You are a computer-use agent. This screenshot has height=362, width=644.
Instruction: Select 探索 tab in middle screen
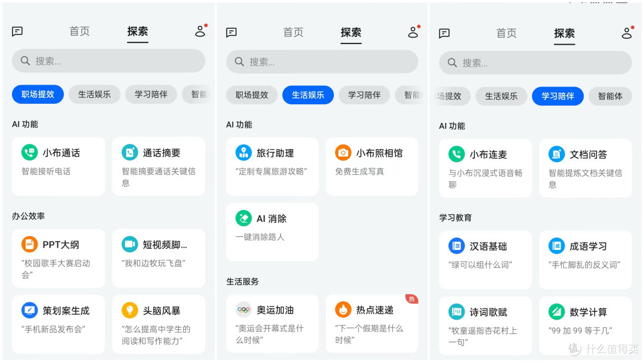(351, 32)
